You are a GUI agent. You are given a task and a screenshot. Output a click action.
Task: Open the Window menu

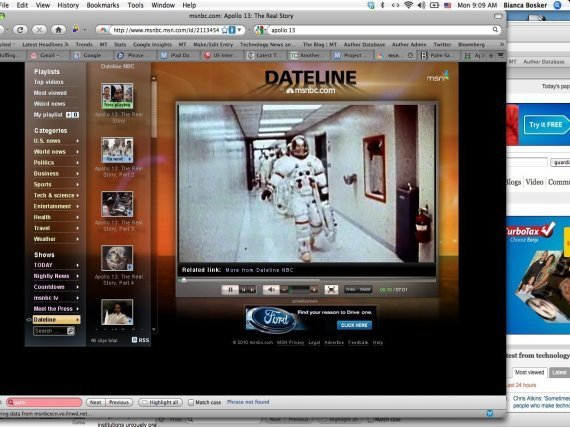[x=163, y=5]
